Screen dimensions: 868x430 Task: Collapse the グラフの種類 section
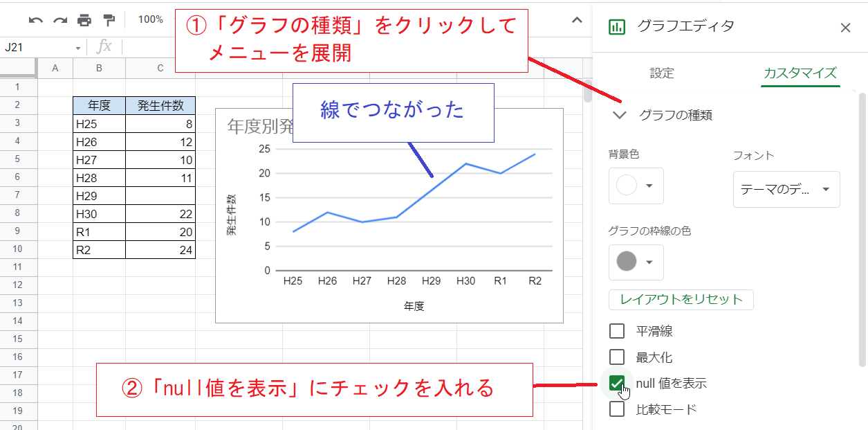[x=620, y=115]
